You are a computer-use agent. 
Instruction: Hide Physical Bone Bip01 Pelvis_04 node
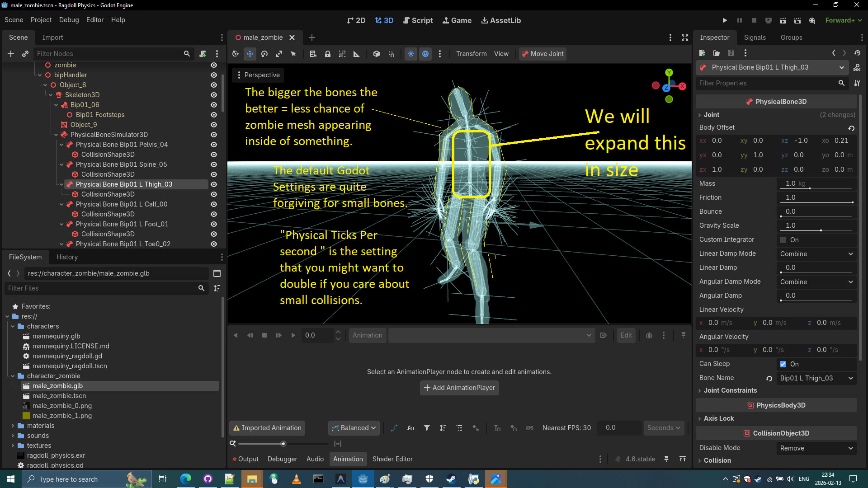click(x=214, y=145)
